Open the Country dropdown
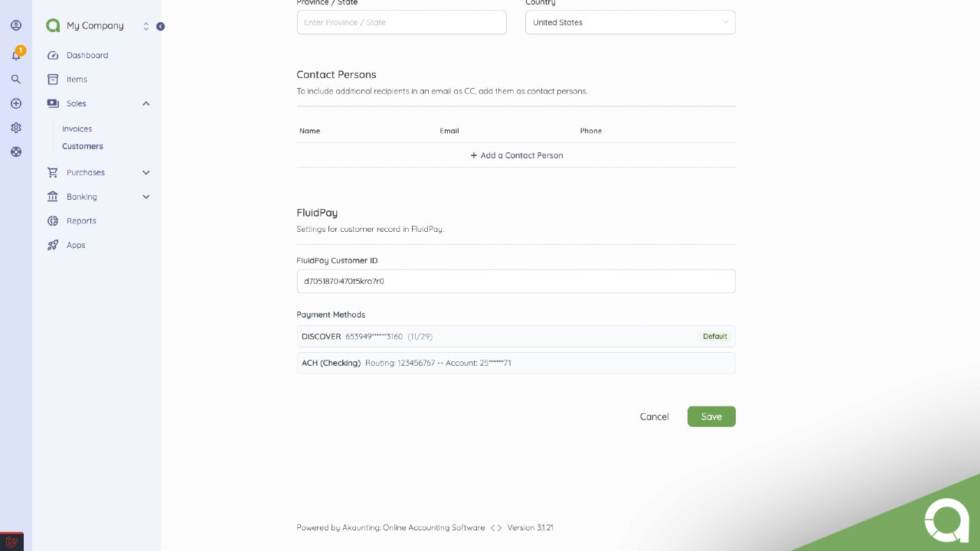The width and height of the screenshot is (980, 551). click(x=630, y=22)
